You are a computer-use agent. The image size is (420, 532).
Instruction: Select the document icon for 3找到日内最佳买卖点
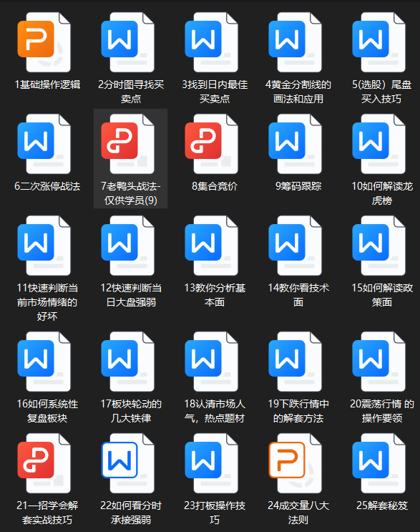click(x=212, y=42)
